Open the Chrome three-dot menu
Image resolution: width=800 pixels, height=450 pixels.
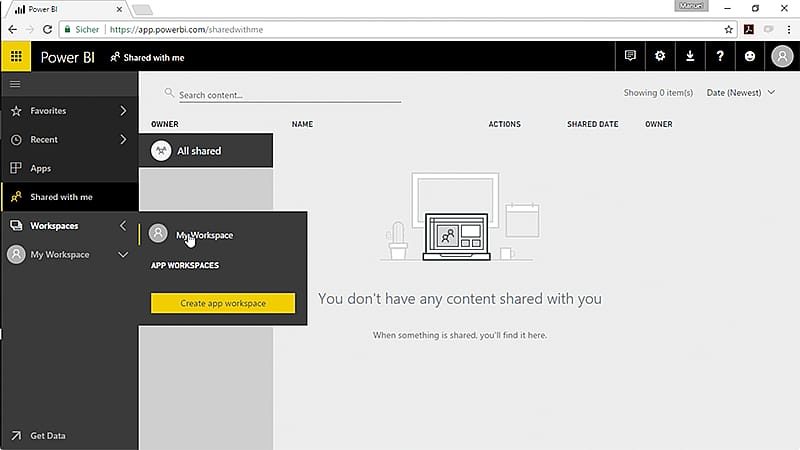pyautogui.click(x=789, y=30)
